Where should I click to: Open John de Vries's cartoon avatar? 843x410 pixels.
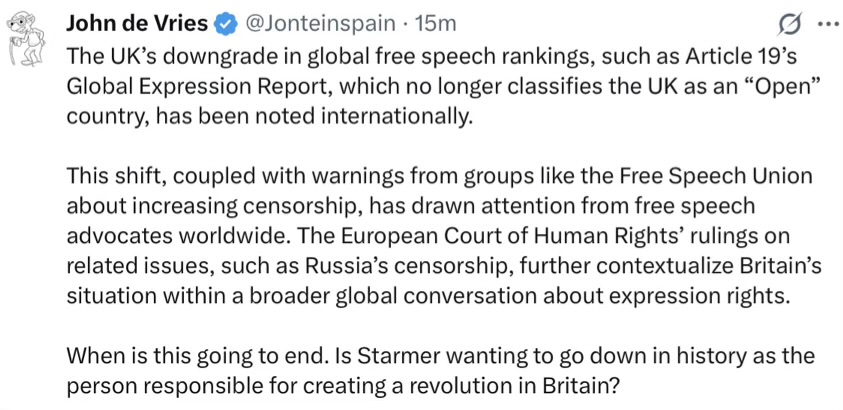(x=26, y=37)
